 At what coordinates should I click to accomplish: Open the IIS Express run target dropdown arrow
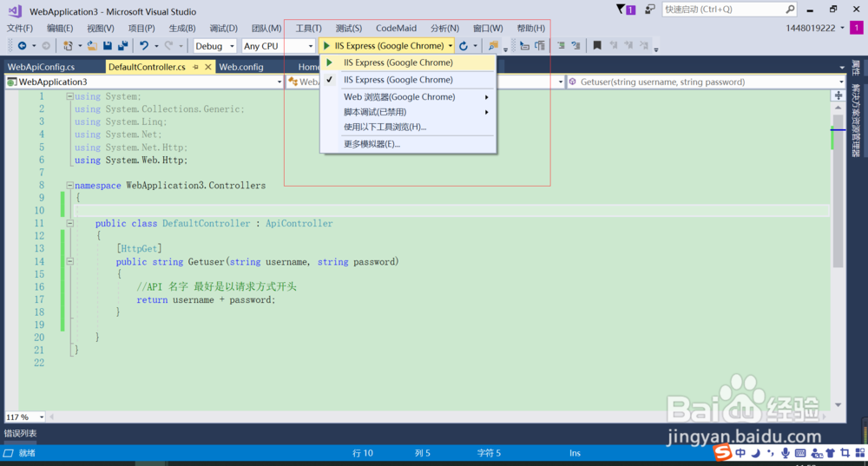pos(450,46)
